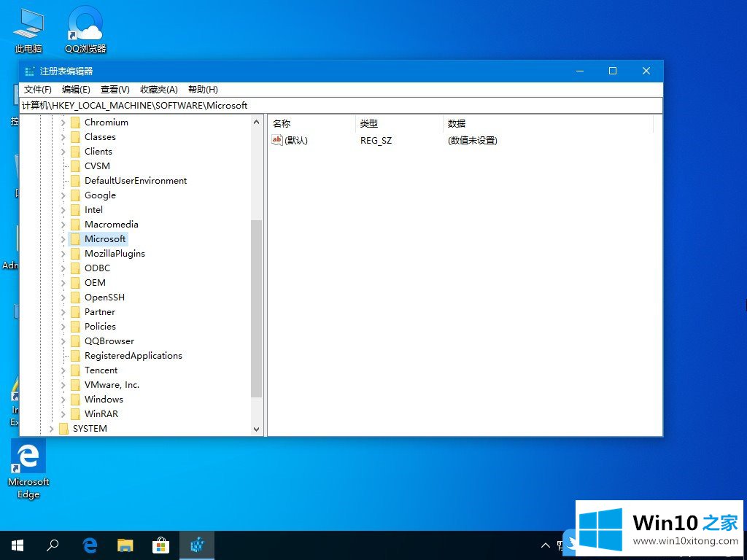Screen dimensions: 747x560
Task: Click the taskbar search magnifier
Action: tap(53, 545)
